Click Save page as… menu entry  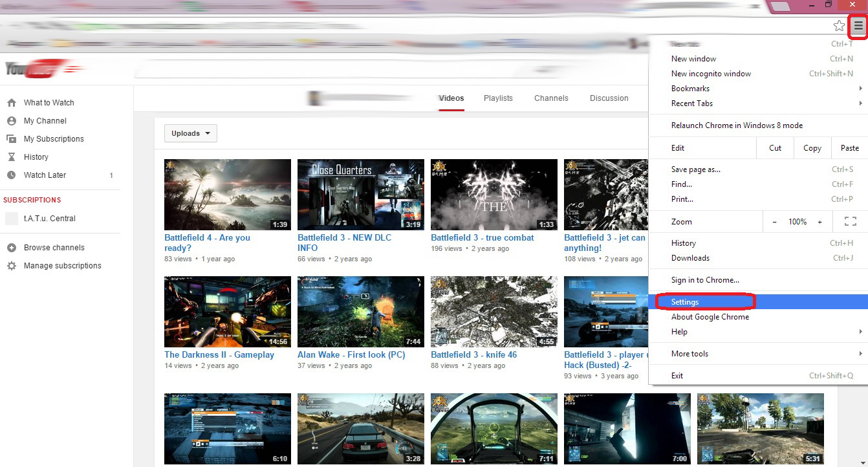757,169
